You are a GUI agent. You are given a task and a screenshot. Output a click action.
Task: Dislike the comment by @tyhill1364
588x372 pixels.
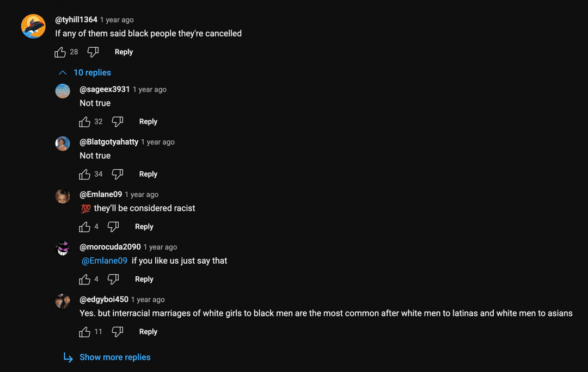tap(93, 51)
